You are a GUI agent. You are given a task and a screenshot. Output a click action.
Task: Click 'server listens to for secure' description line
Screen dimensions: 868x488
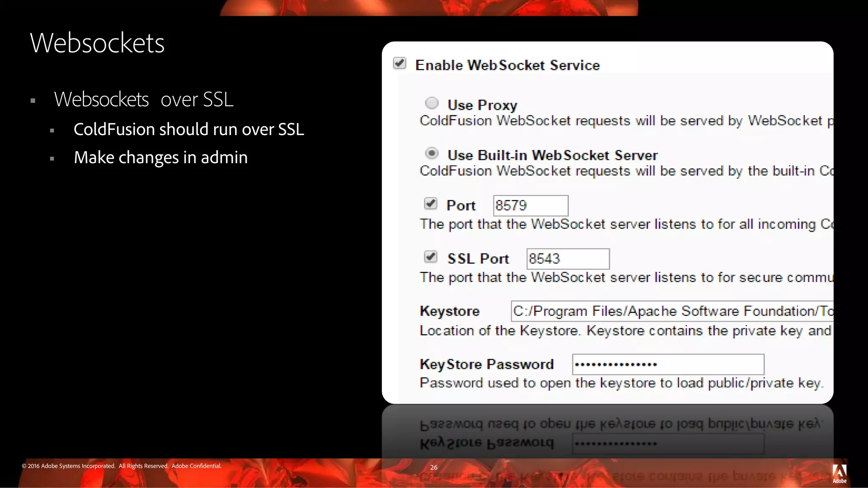pos(626,277)
